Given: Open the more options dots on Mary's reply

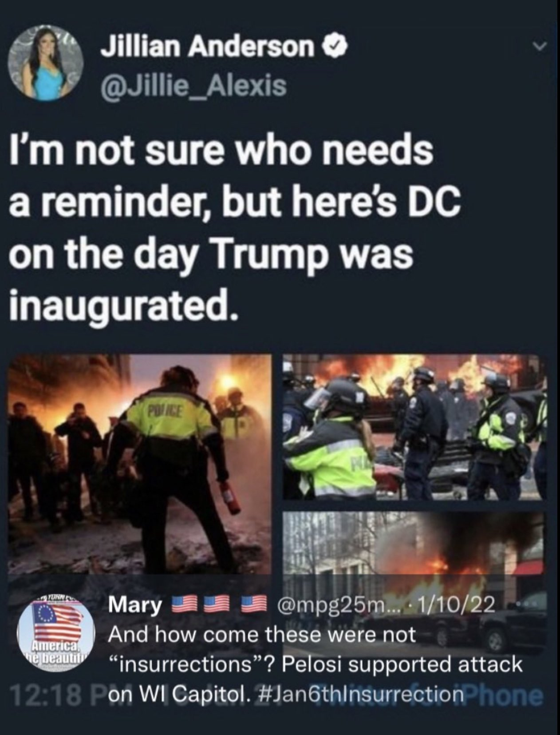Looking at the screenshot, I should pyautogui.click(x=527, y=606).
